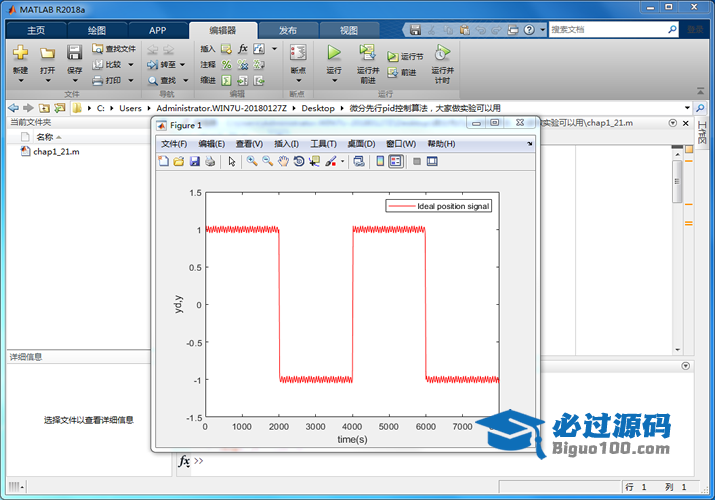Screen dimensions: 715x500
Task: Click the Save figure icon
Action: pyautogui.click(x=194, y=161)
